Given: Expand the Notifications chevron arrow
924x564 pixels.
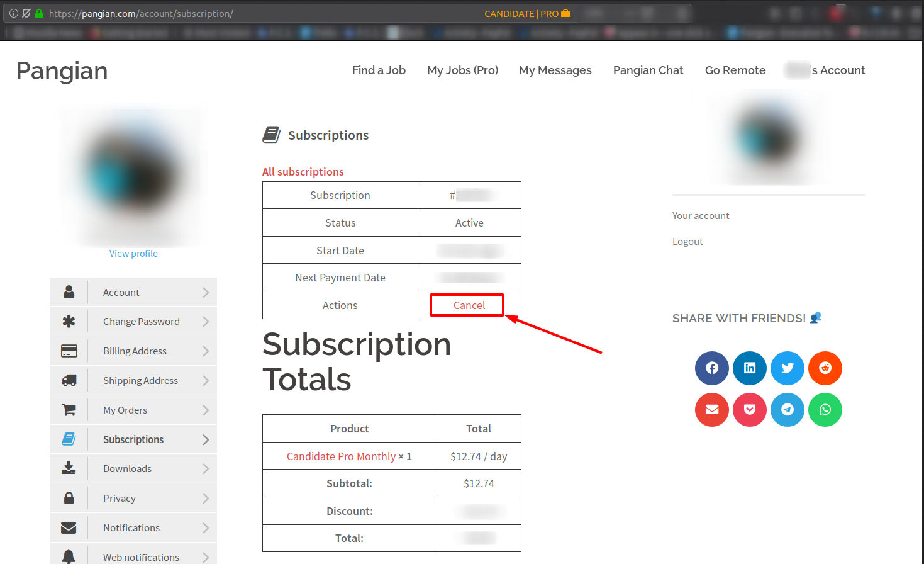Looking at the screenshot, I should (x=206, y=528).
